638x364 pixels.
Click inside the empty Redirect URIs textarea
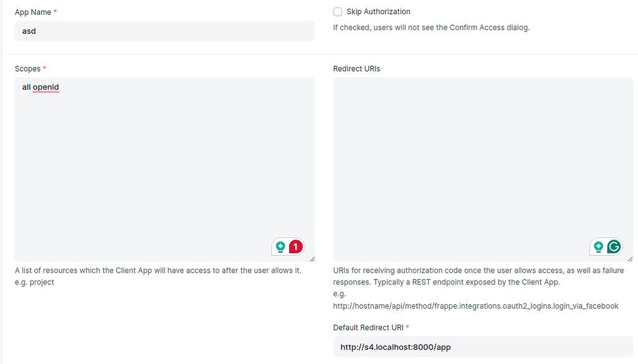[x=483, y=169]
